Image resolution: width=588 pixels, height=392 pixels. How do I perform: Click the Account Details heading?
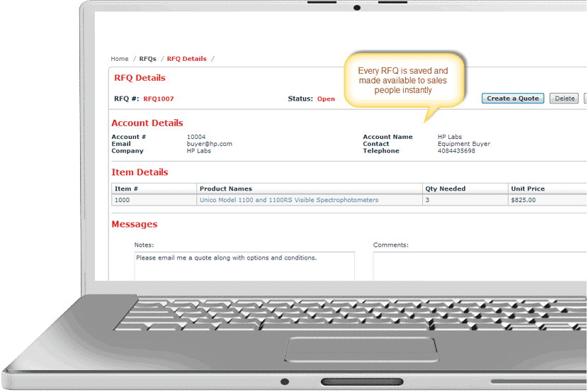tap(147, 123)
